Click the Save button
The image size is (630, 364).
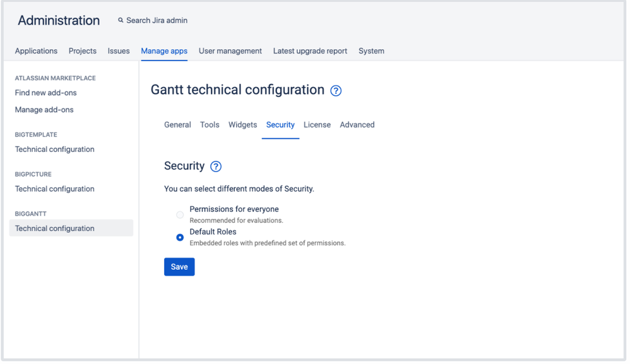click(x=179, y=267)
